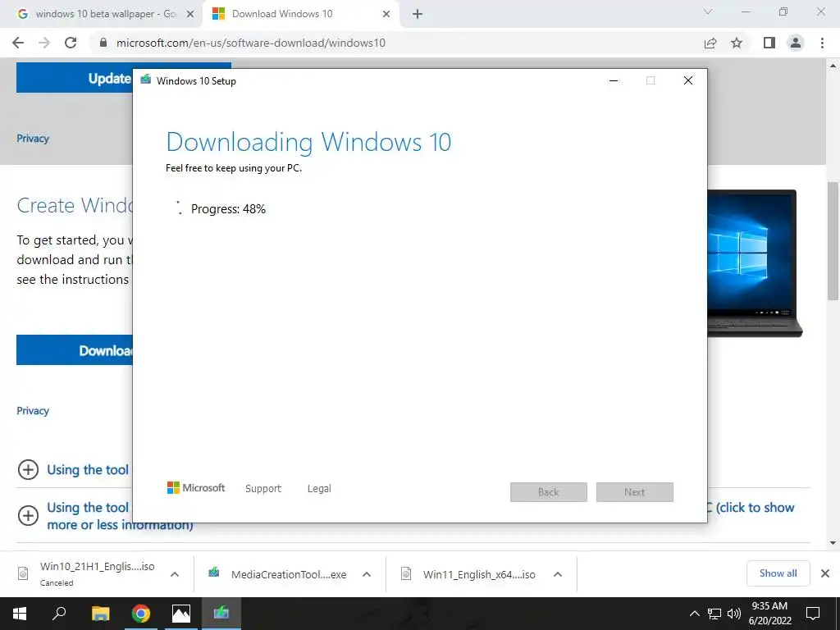The image size is (840, 630).
Task: Click the padlock site info icon
Action: pos(103,43)
